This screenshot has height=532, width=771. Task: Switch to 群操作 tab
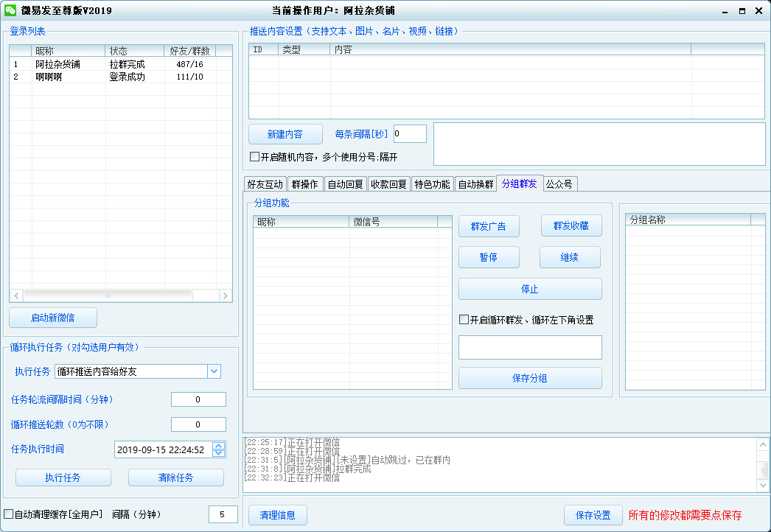click(x=305, y=184)
